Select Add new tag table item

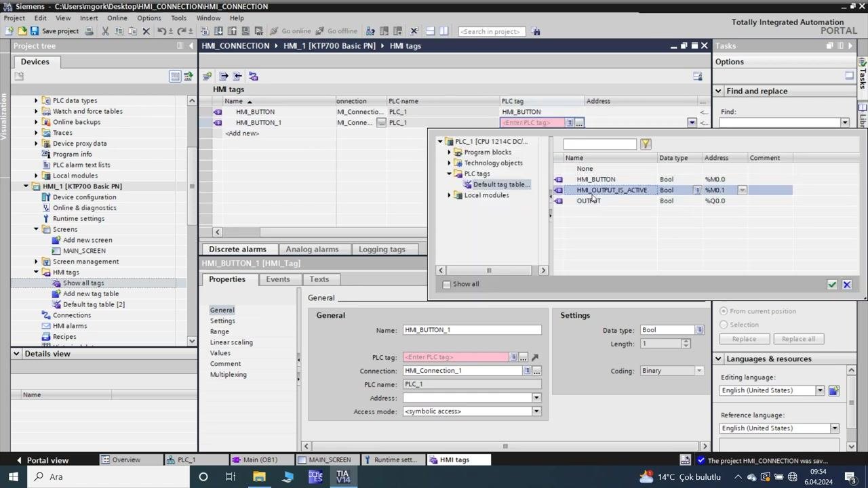[90, 293]
